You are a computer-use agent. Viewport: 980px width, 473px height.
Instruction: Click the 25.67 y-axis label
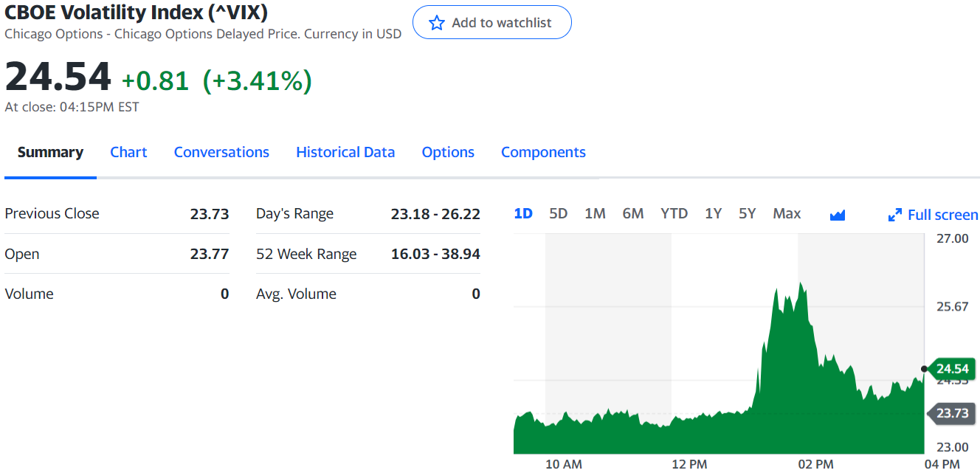click(x=953, y=306)
